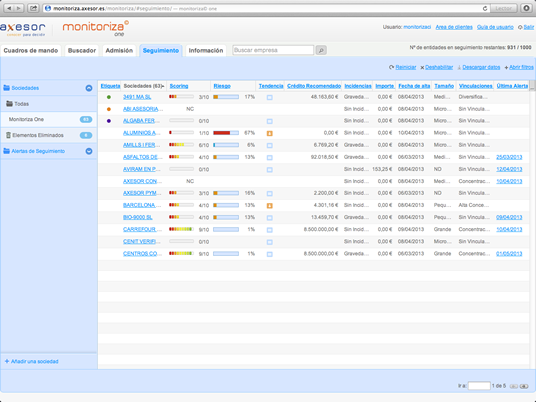This screenshot has width=536, height=402.
Task: Sort by the Scoring column header
Action: click(179, 86)
